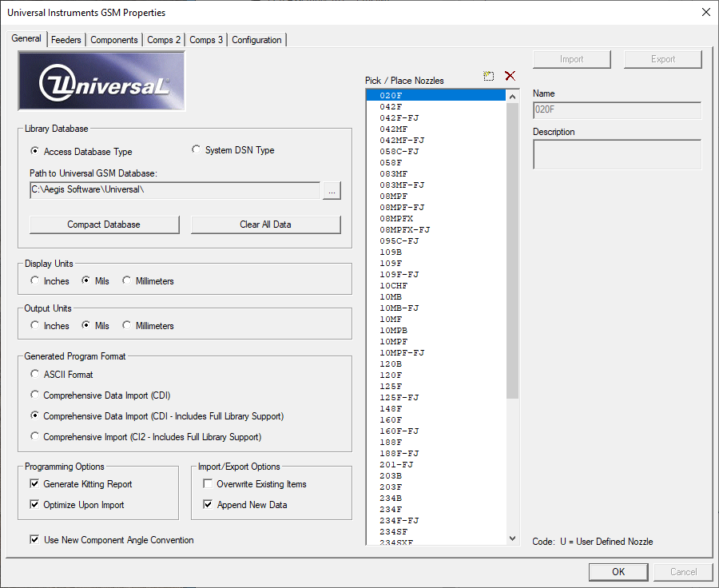Choose ASCII Format as generated program format
Screen dimensions: 719x588
[x=34, y=373]
